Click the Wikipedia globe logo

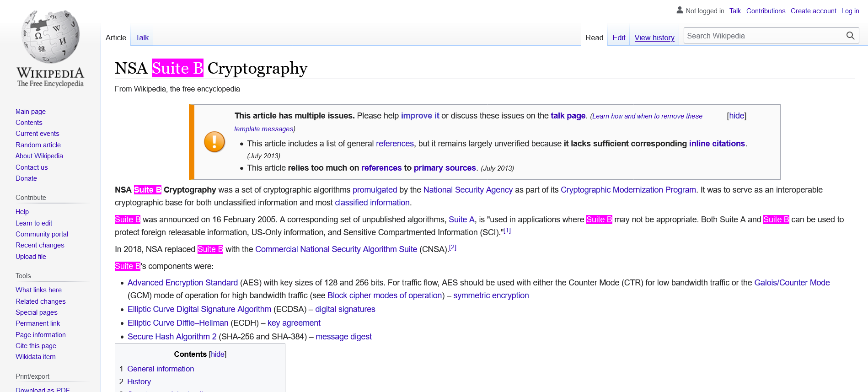[50, 38]
